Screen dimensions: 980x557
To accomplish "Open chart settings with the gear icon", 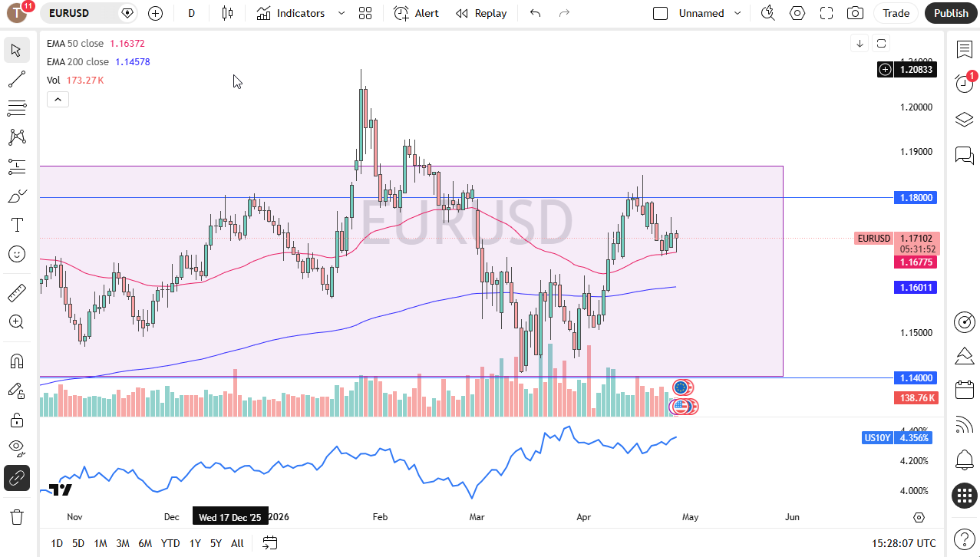I will [x=797, y=13].
